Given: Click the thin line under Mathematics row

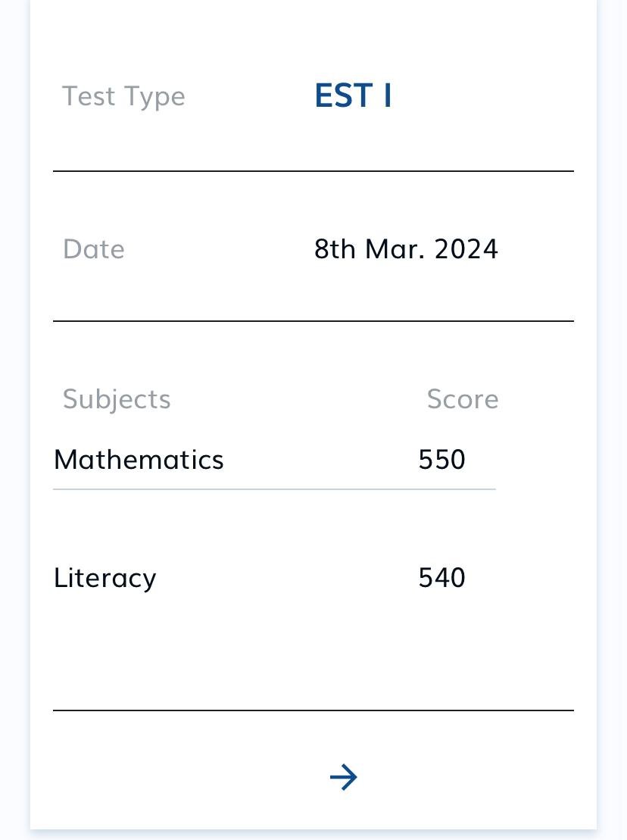Looking at the screenshot, I should pyautogui.click(x=274, y=489).
